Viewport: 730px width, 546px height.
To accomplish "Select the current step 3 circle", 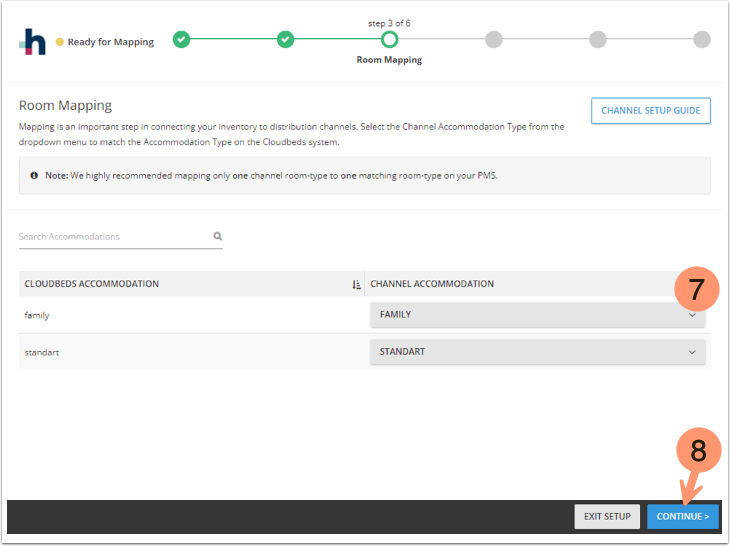I will point(389,40).
